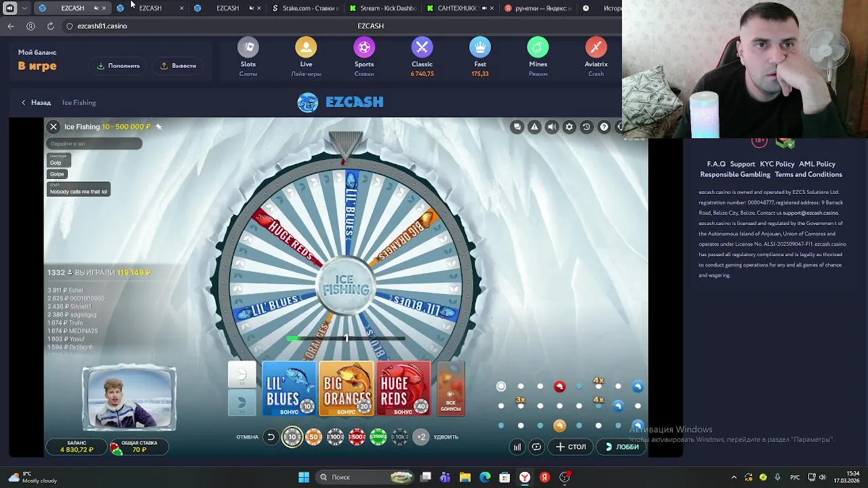Click the streamer video thumbnail
The image size is (868, 488).
point(129,399)
